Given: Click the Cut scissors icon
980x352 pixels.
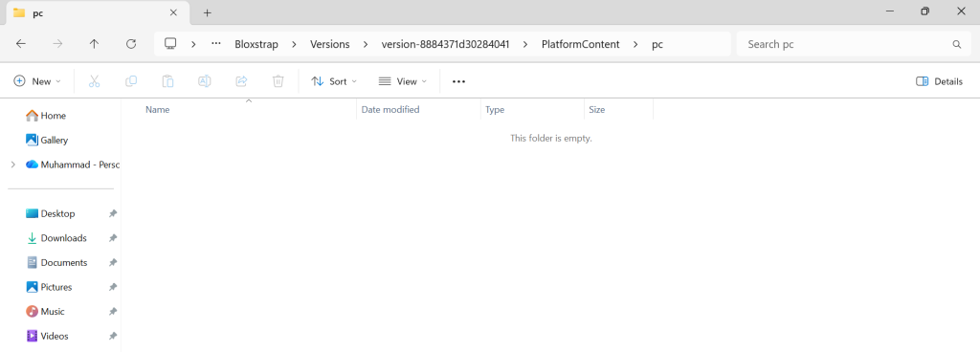Looking at the screenshot, I should click(x=95, y=81).
